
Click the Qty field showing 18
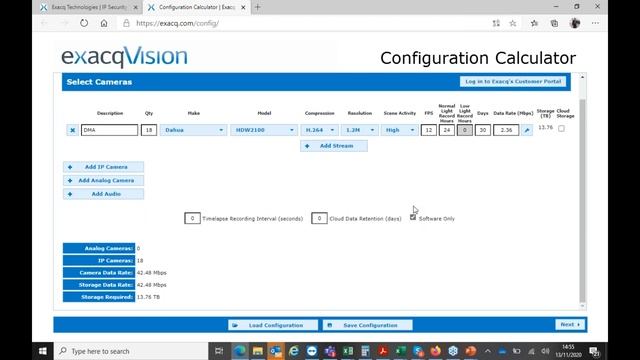tap(149, 130)
